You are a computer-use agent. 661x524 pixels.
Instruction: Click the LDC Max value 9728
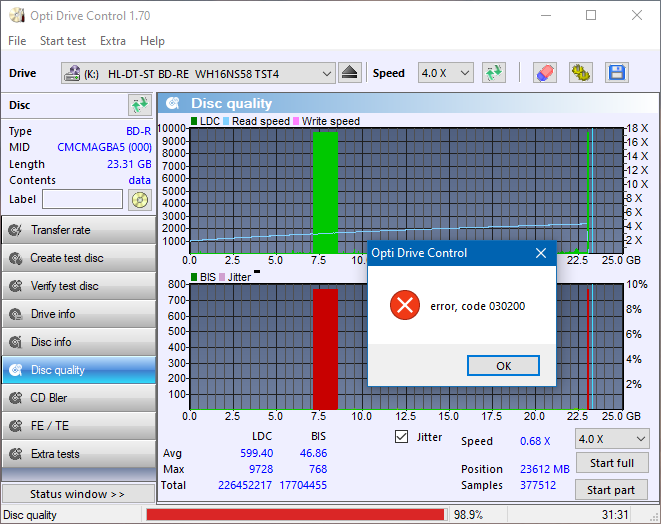(261, 469)
